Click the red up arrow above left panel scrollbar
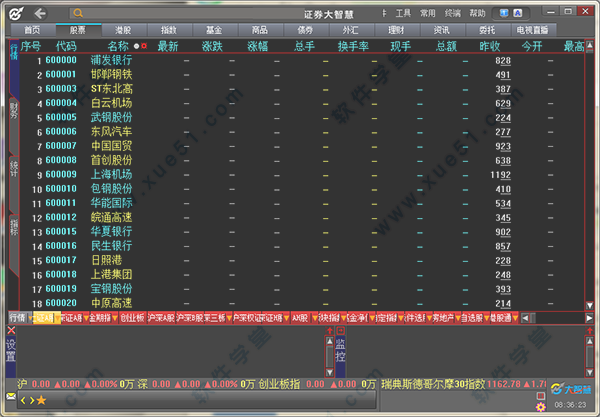 (x=329, y=330)
